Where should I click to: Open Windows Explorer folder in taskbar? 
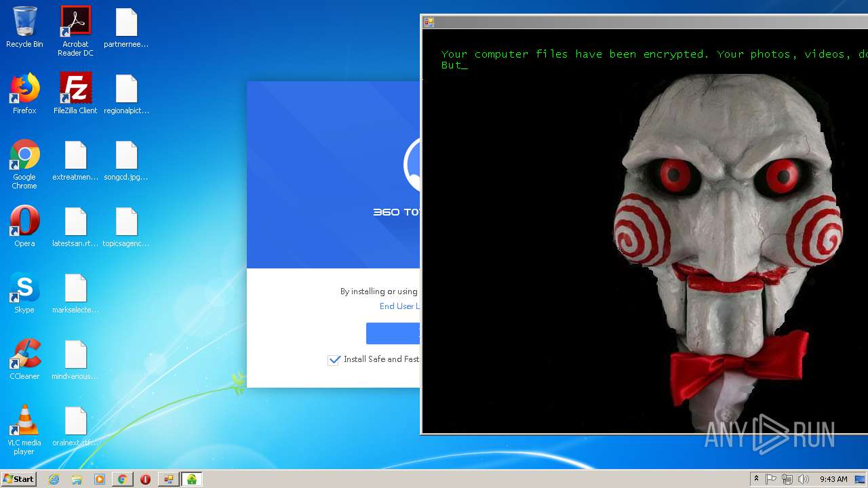click(77, 479)
